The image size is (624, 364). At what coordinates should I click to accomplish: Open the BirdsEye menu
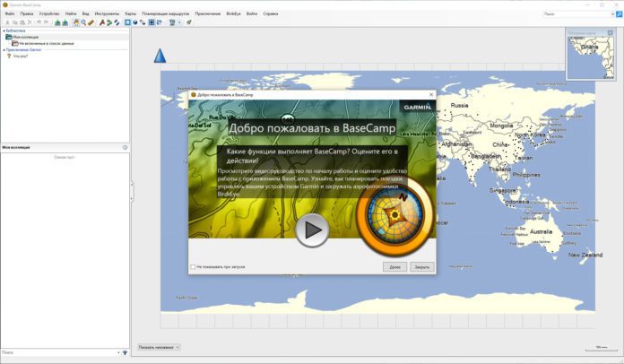click(x=234, y=13)
